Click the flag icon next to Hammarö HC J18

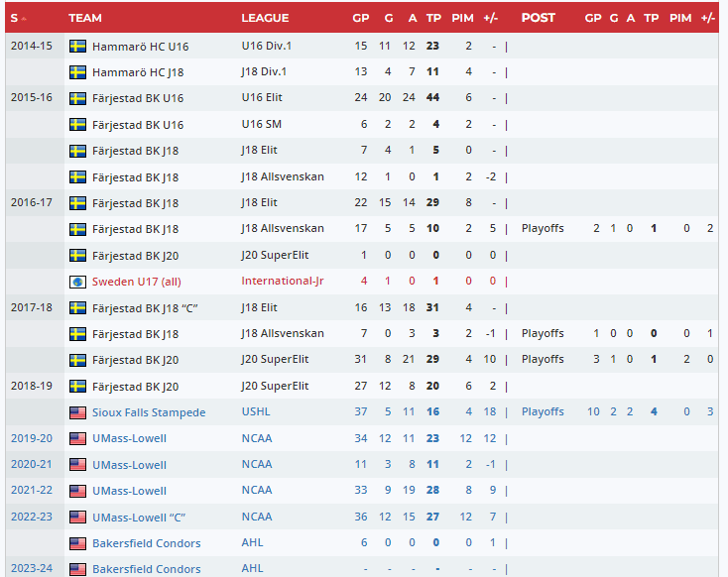point(77,72)
